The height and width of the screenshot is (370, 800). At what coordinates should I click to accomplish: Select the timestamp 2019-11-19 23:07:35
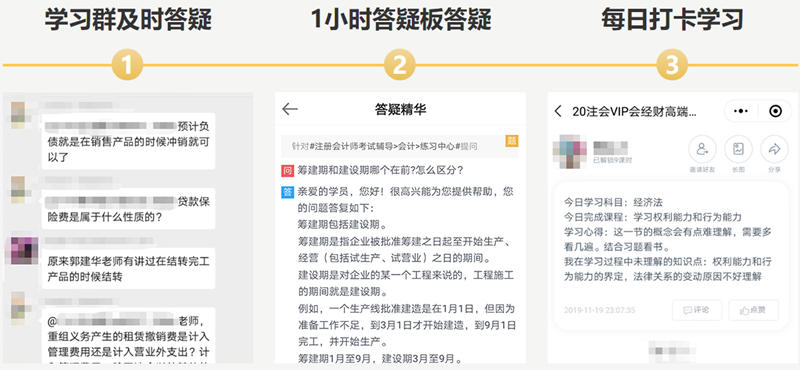click(599, 310)
